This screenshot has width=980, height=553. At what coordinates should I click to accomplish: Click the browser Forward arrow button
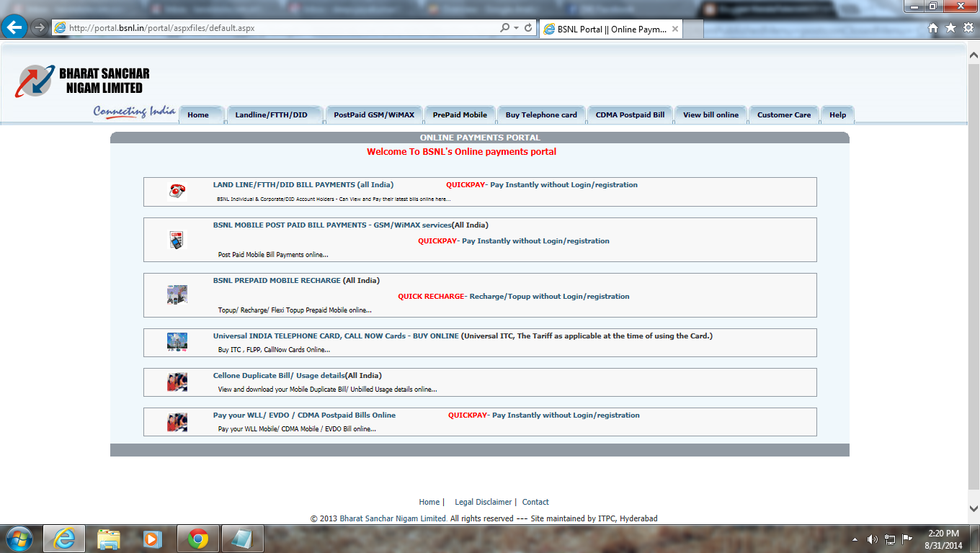tap(39, 27)
